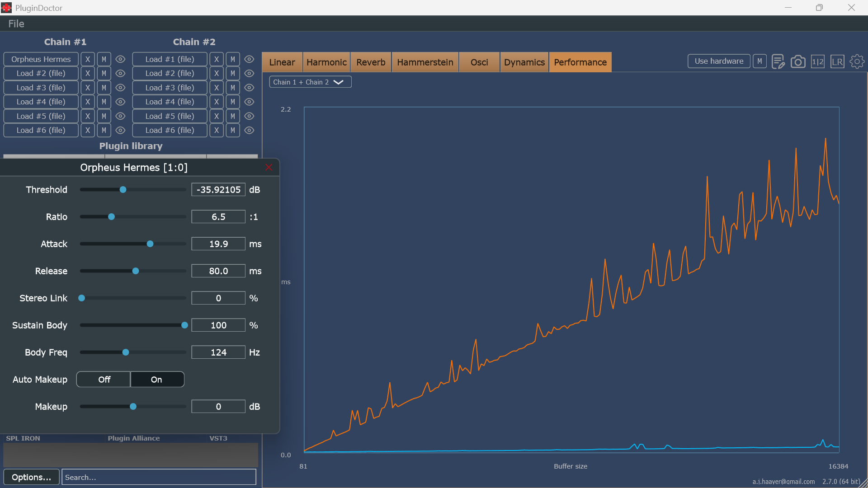Load a plugin in Chain #1 Load #2 (file)
The height and width of the screenshot is (488, 868).
41,73
